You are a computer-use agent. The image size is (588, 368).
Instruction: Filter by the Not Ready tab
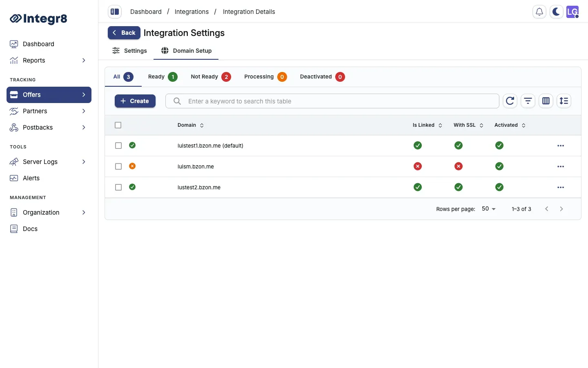[x=211, y=77]
